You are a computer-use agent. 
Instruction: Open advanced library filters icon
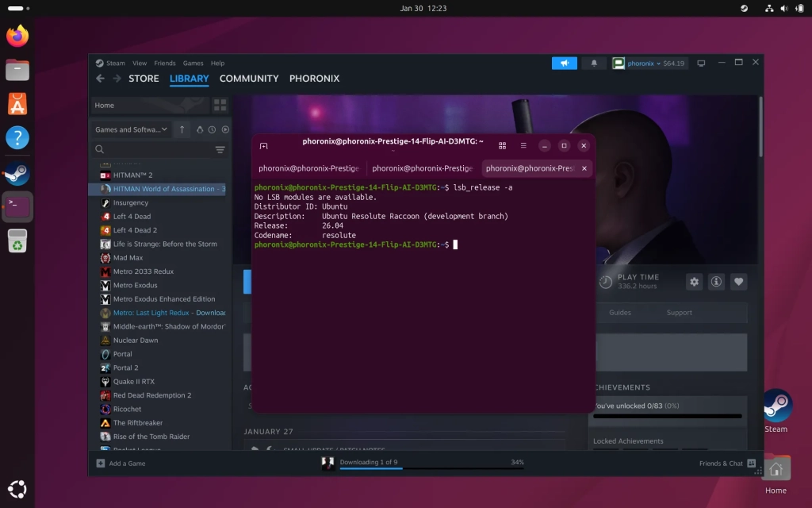pyautogui.click(x=220, y=149)
